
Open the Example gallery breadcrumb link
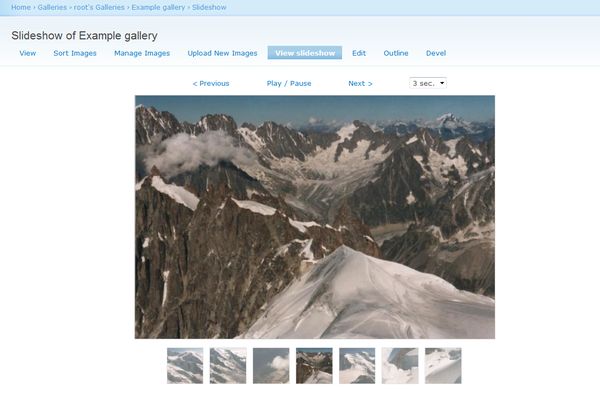pos(160,7)
